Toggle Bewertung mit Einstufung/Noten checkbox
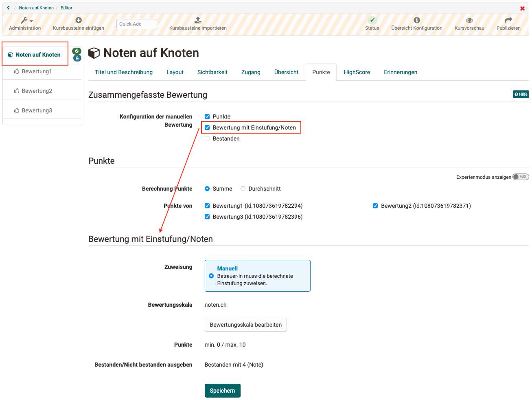Screen dimensions: 532x400 coord(207,127)
